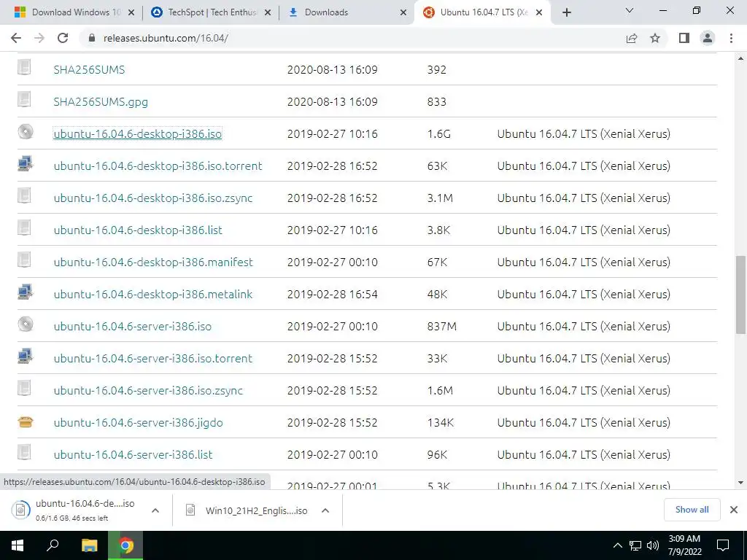Download ubuntu-16.04.6-server-i386.iso
Screen dimensions: 747x560
(133, 326)
